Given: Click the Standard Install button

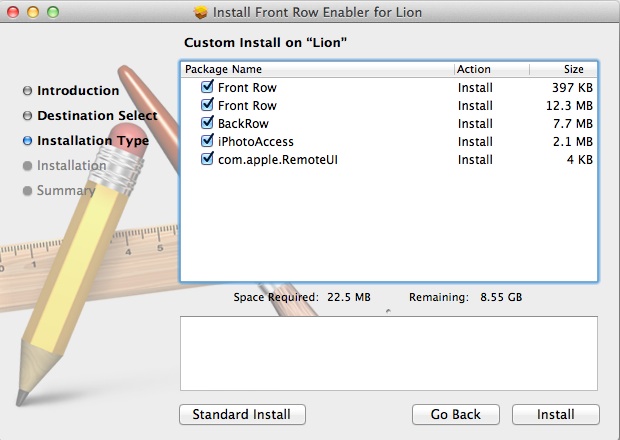Looking at the screenshot, I should (242, 414).
